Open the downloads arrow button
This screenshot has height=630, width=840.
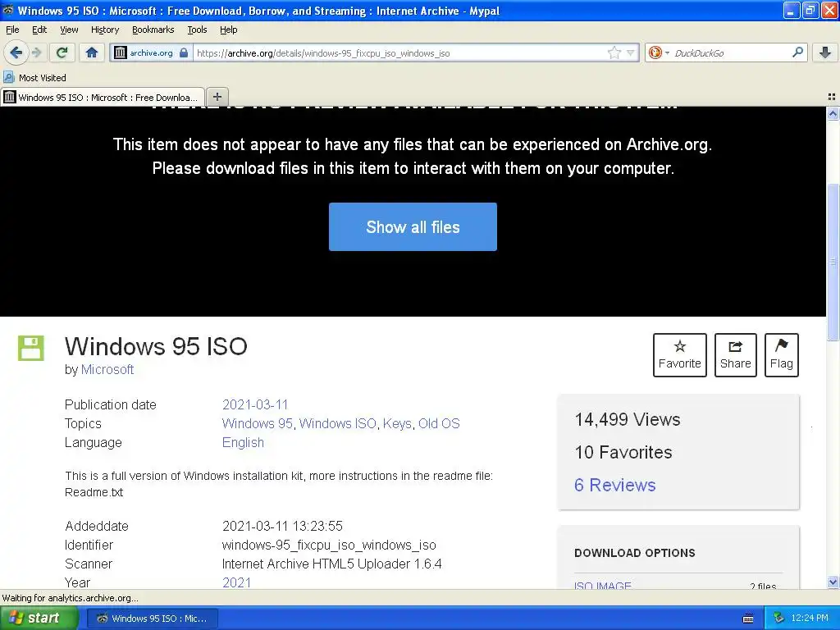[825, 52]
